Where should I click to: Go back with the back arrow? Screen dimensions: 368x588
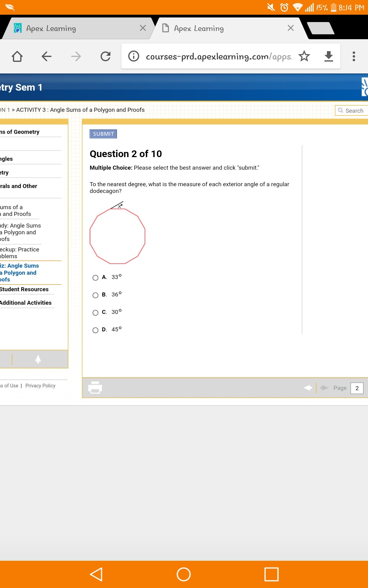47,56
